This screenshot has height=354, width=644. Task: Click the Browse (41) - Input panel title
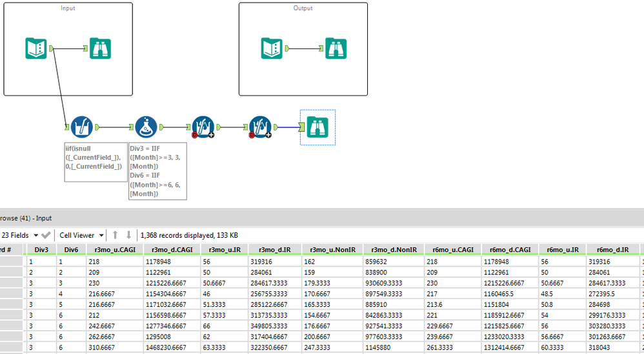point(25,218)
